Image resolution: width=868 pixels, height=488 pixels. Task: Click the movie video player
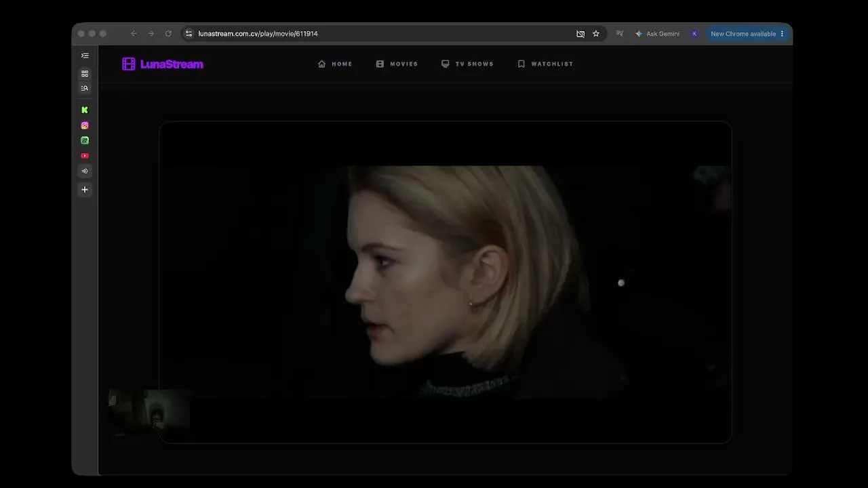(446, 282)
